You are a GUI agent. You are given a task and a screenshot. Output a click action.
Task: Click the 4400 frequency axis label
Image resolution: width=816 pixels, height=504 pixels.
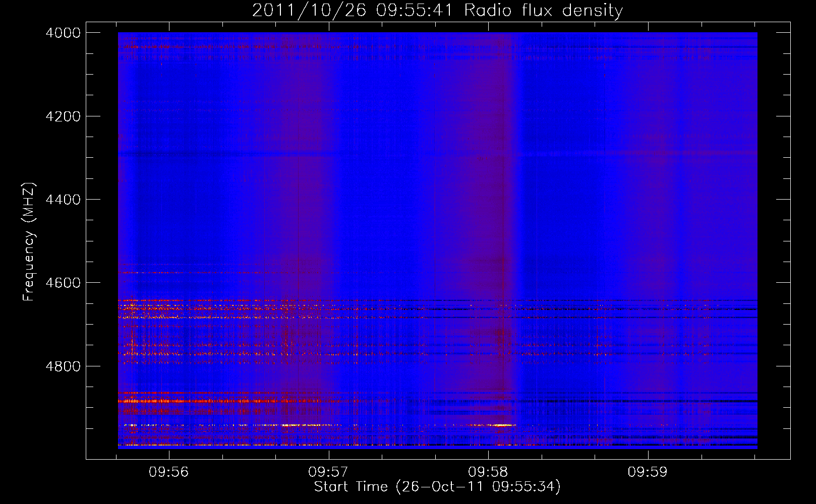coord(63,200)
